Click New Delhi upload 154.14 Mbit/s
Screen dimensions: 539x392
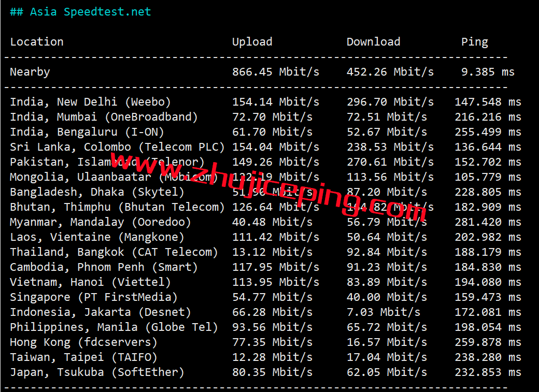tap(276, 102)
